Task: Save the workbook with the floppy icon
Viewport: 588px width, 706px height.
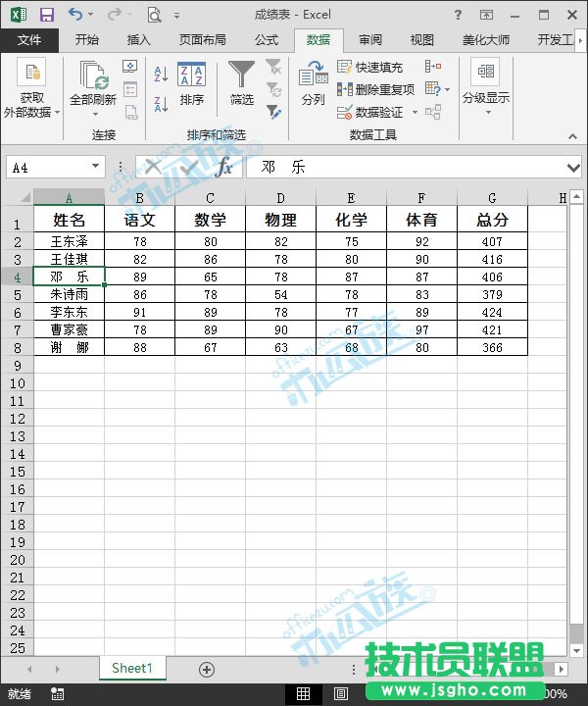Action: coord(47,15)
